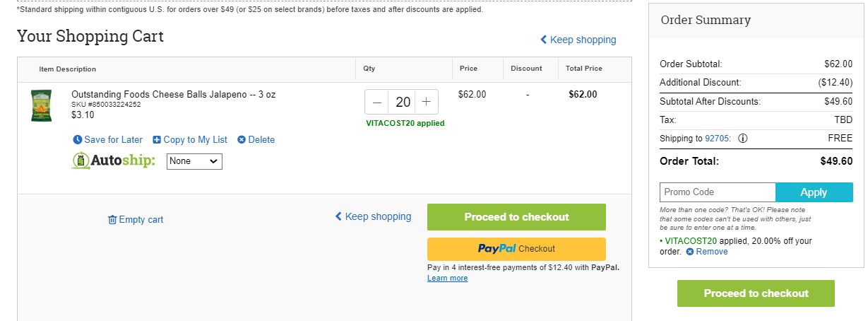This screenshot has height=321, width=868.
Task: Open the Outstanding Foods Cheese Balls product link
Action: [174, 94]
